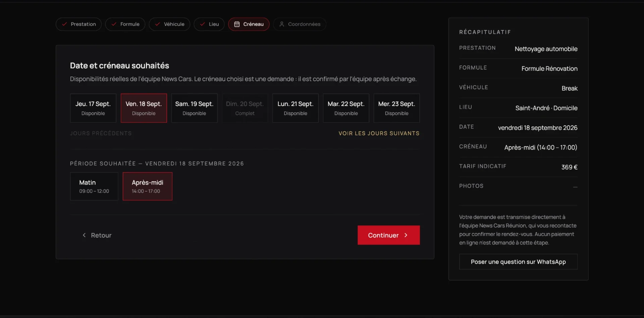Click the Période souhaitée heading text
Image resolution: width=644 pixels, height=318 pixels.
coord(157,164)
